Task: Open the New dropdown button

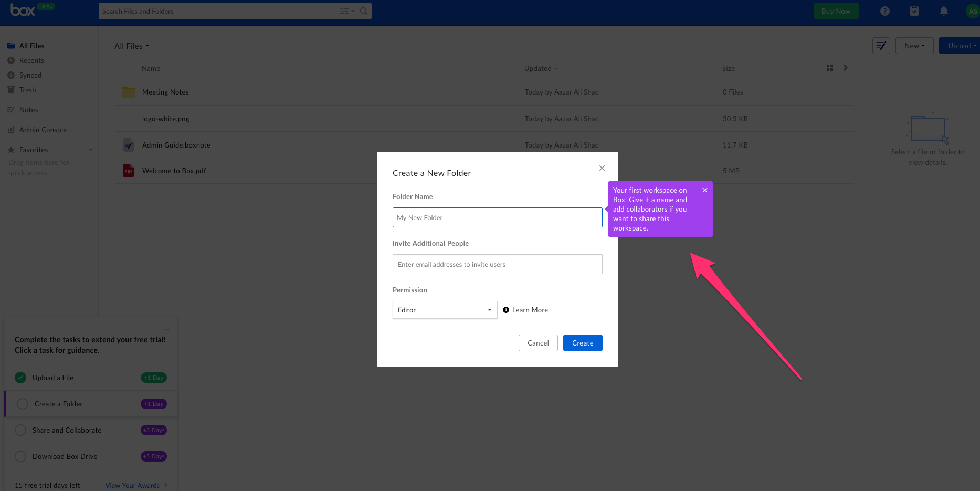Action: tap(914, 46)
